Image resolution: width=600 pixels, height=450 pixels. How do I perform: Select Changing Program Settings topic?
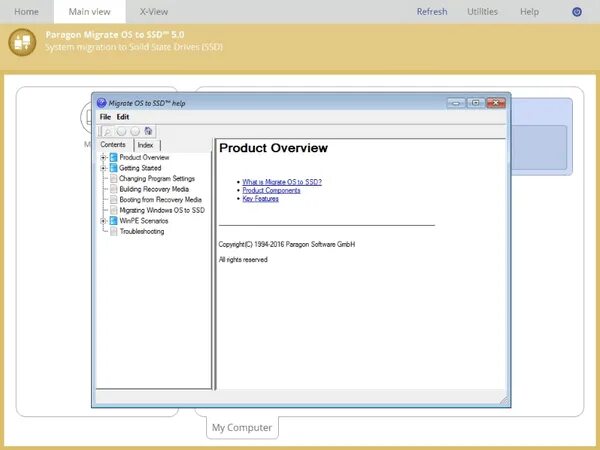click(x=157, y=178)
